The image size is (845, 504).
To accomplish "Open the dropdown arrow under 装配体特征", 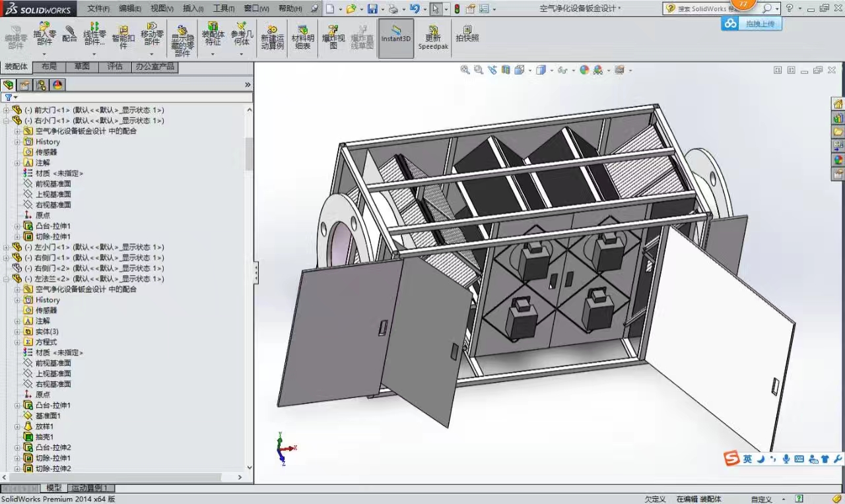I will tap(213, 54).
